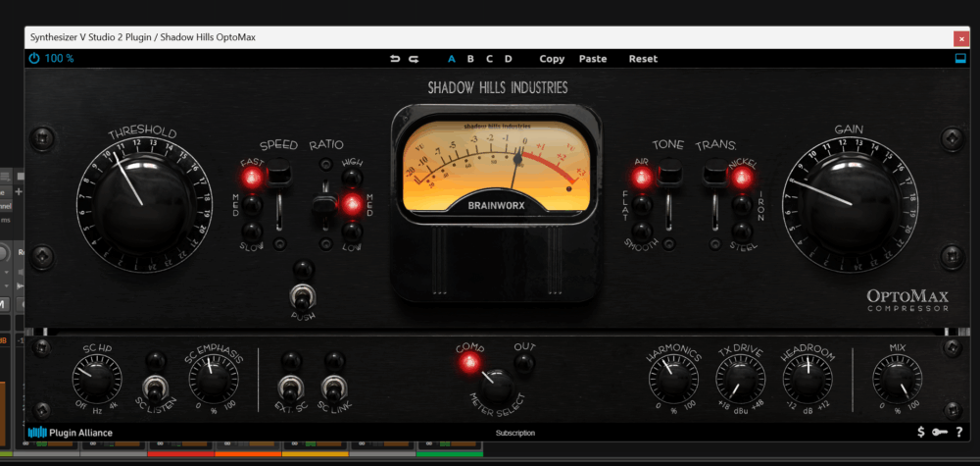Select the STEEL transformer LED

click(742, 232)
